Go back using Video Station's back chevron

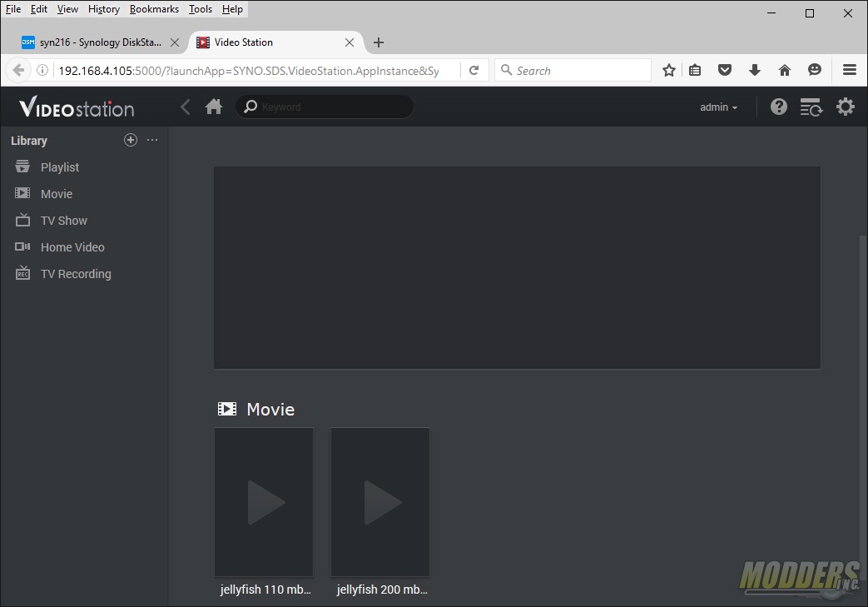pos(186,107)
